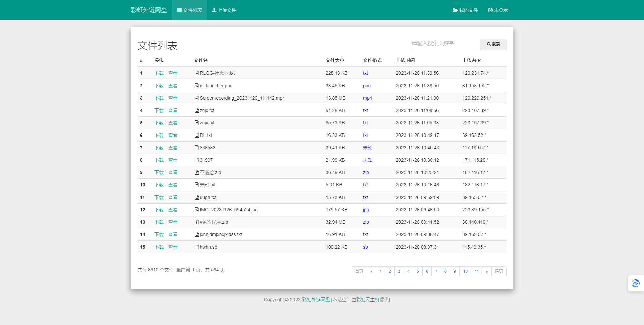This screenshot has height=325, width=644.
Task: Click the next page » button
Action: [487, 271]
